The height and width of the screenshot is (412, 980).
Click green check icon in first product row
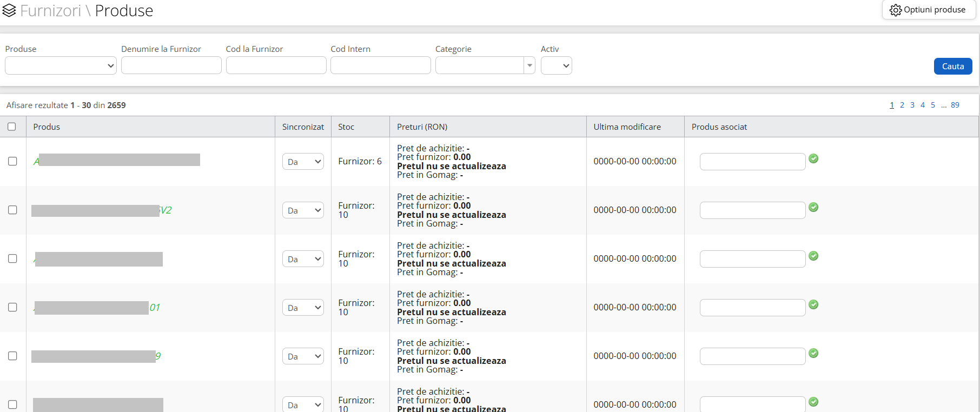(813, 158)
